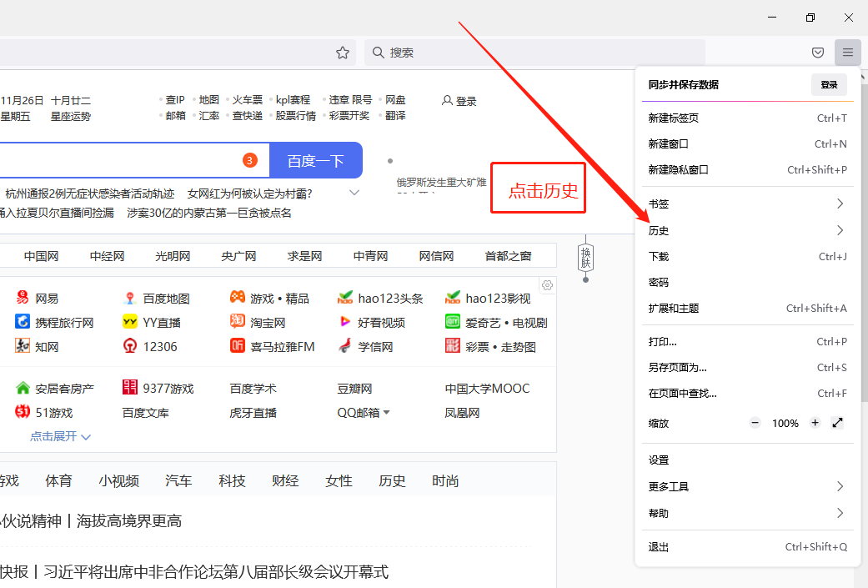
Task: Click the 喜马拉雅FM icon
Action: pyautogui.click(x=238, y=346)
